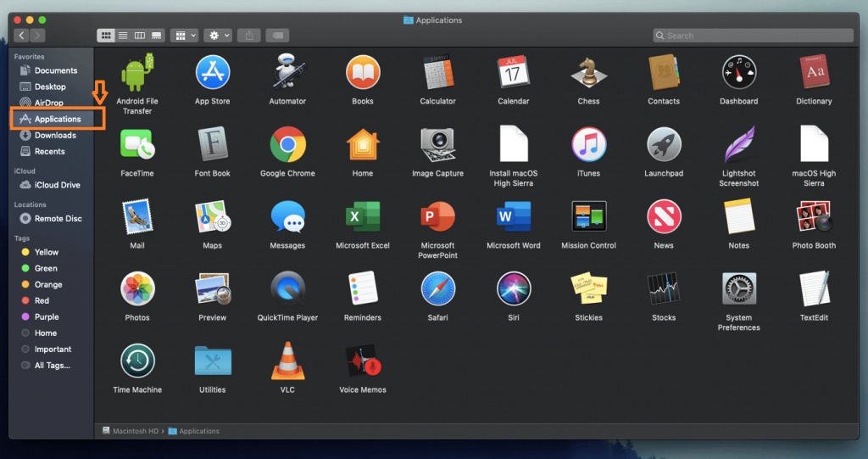868x459 pixels.
Task: Open the action gear dropdown menu
Action: 218,36
